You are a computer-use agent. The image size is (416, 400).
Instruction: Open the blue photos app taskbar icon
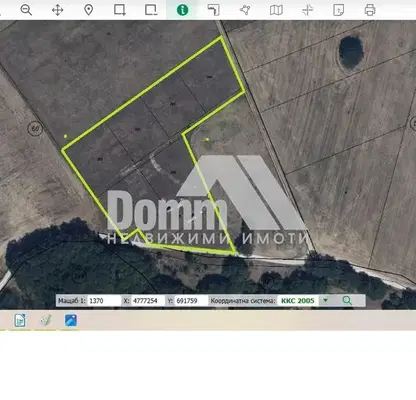71,321
